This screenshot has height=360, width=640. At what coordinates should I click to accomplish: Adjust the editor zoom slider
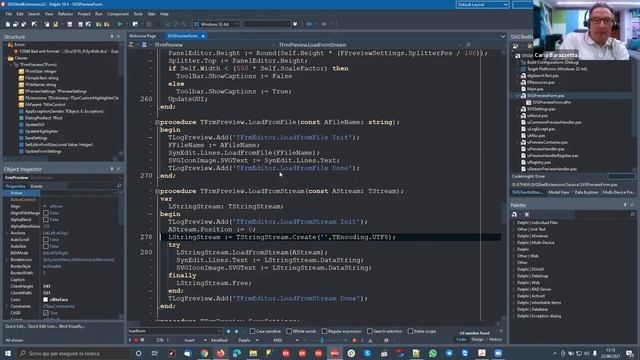tap(322, 340)
